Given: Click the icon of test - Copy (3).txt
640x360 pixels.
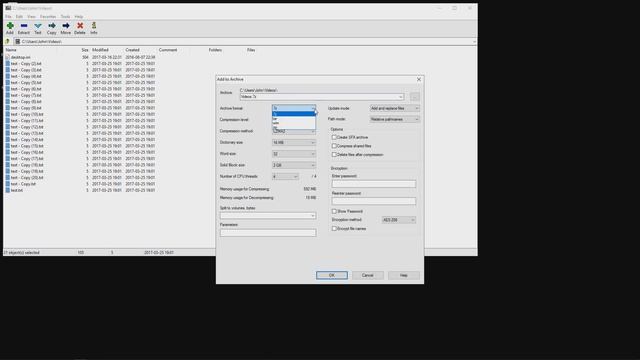Looking at the screenshot, I should 7,70.
